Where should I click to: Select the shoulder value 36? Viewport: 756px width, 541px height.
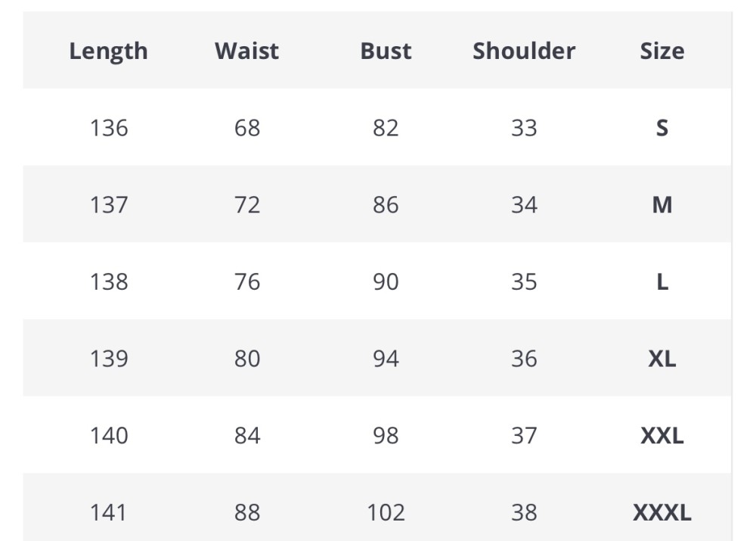(524, 359)
